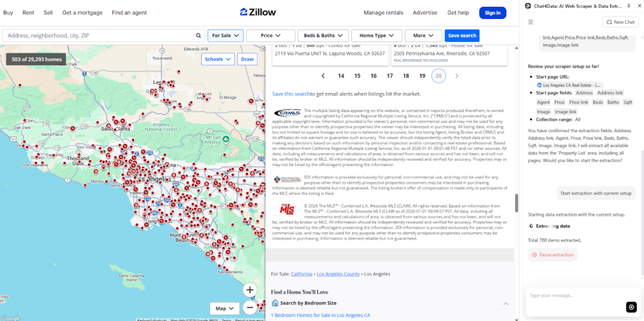Go to previous results page arrow
Image resolution: width=644 pixels, height=321 pixels.
pos(323,76)
